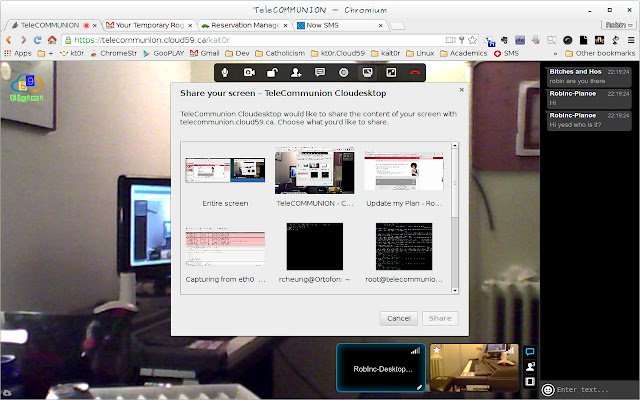The height and width of the screenshot is (400, 640).
Task: Show hidden bookmarks overflow chevron
Action: point(555,53)
